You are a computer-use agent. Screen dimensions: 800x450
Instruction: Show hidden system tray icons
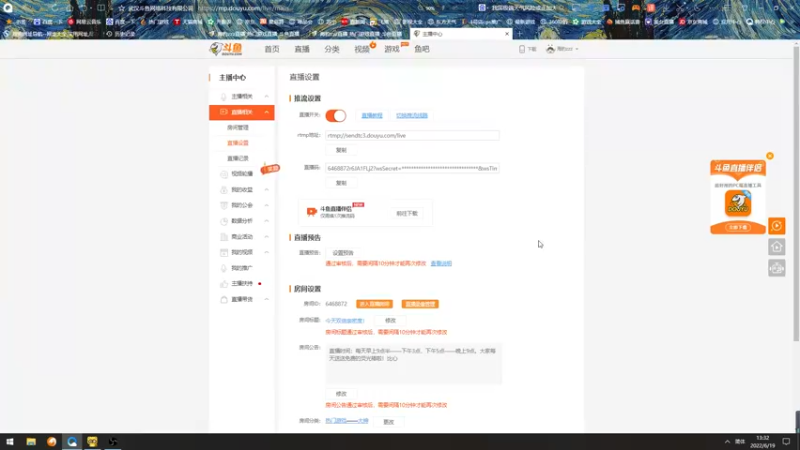pos(727,442)
